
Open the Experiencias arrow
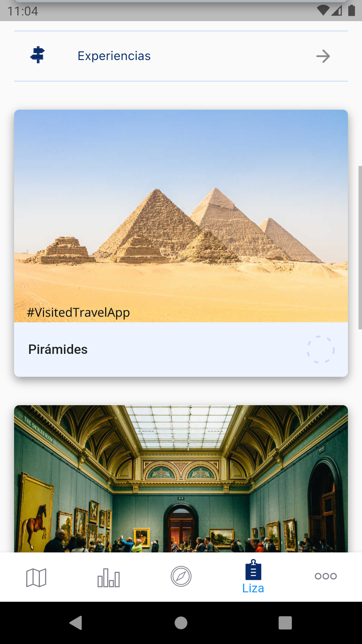point(323,56)
